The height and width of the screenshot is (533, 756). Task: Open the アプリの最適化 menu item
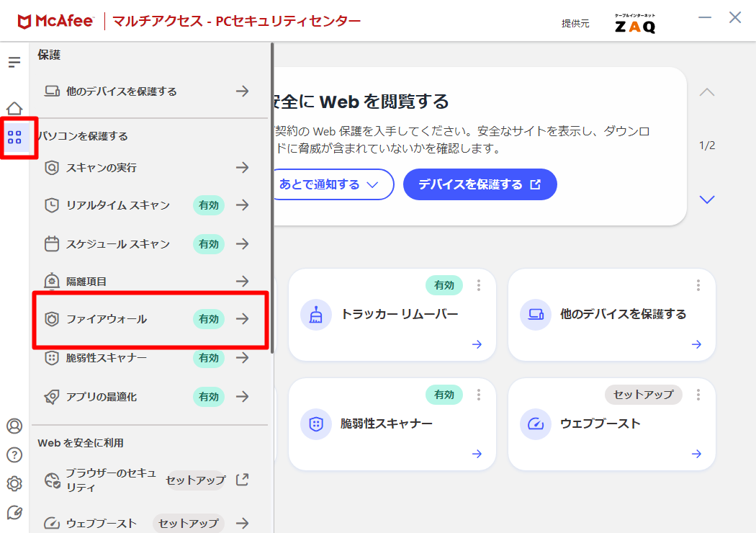click(x=150, y=396)
